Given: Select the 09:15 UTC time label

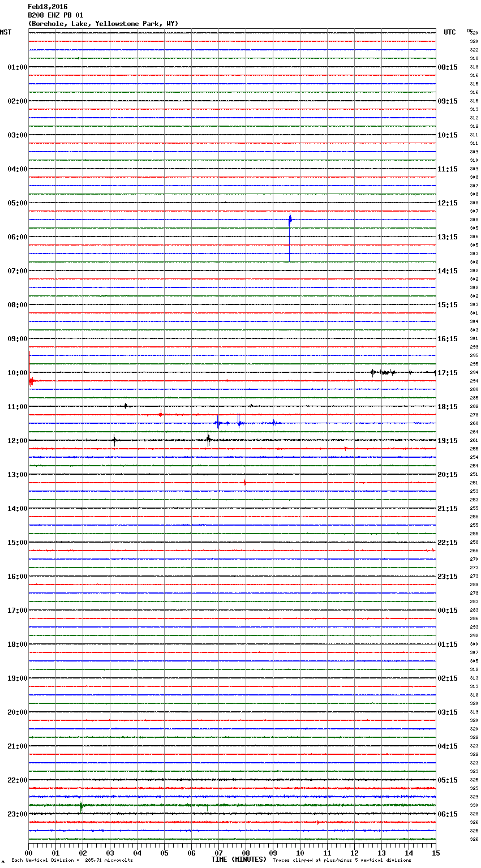Looking at the screenshot, I should click(448, 101).
